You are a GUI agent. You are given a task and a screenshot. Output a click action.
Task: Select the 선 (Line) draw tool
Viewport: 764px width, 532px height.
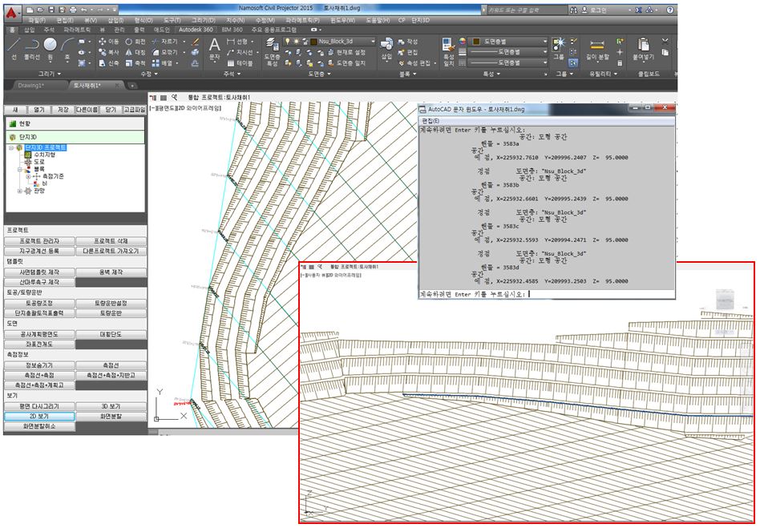pos(14,49)
